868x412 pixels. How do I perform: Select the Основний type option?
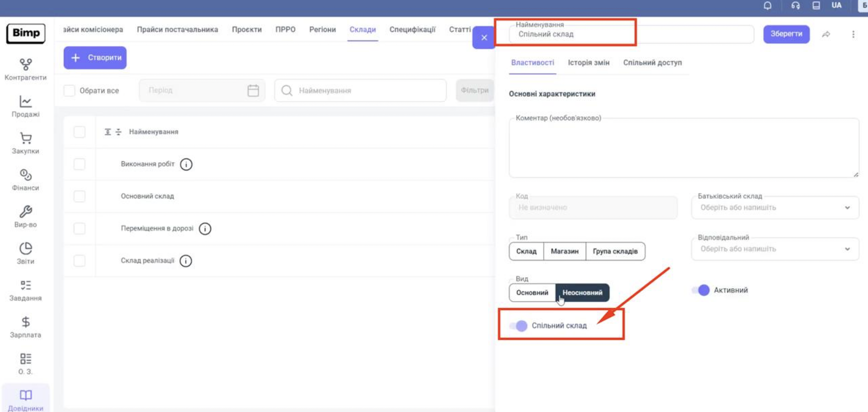(532, 293)
